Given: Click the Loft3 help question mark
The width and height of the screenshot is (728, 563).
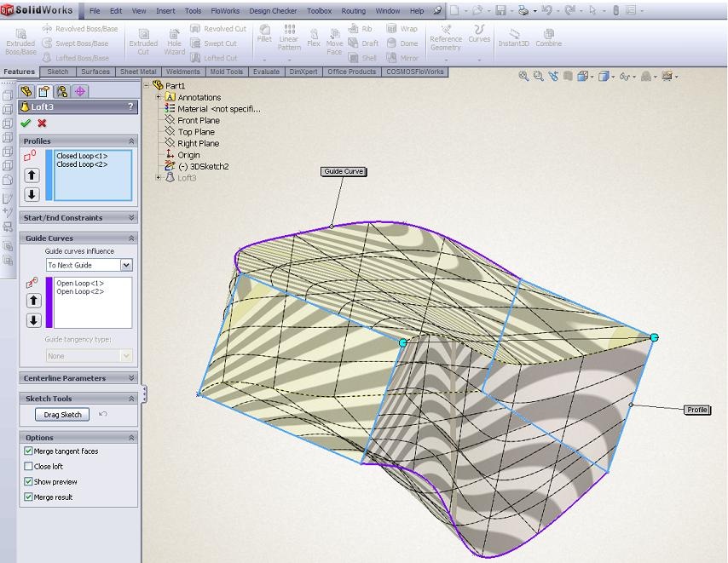Looking at the screenshot, I should (x=130, y=106).
